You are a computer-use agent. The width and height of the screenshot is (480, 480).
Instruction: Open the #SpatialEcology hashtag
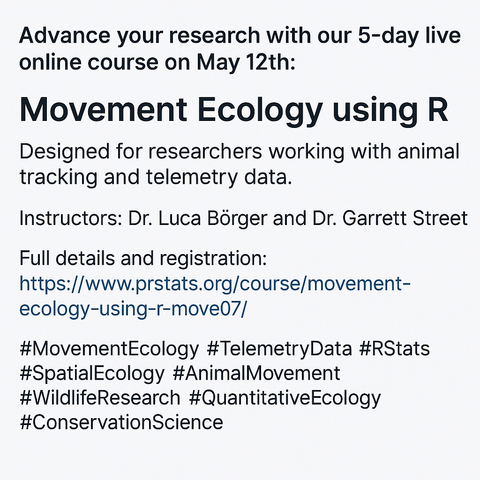pyautogui.click(x=92, y=374)
